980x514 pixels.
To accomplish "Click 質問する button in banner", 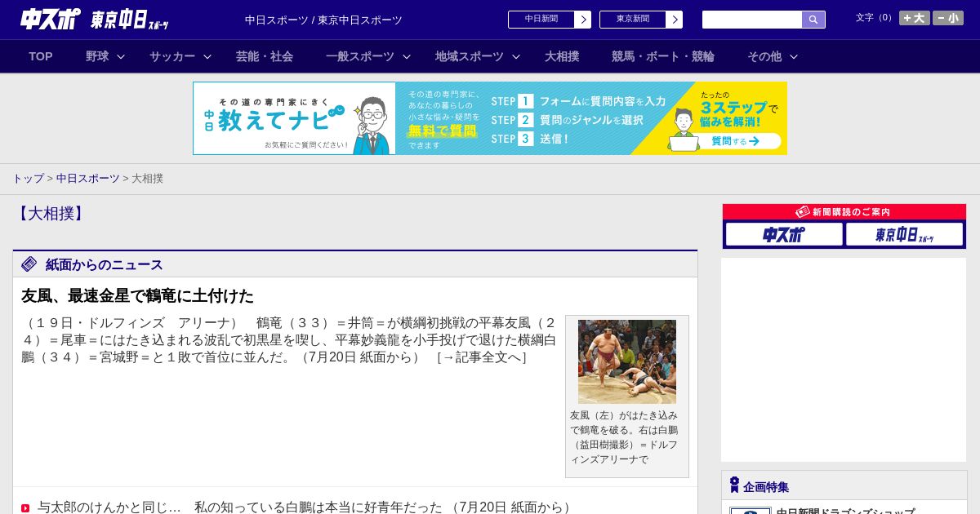I will click(735, 141).
